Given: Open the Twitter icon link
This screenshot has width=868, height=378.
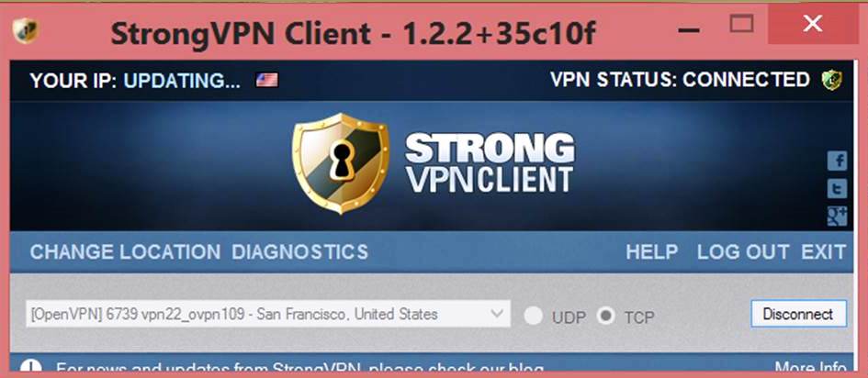Looking at the screenshot, I should [837, 188].
